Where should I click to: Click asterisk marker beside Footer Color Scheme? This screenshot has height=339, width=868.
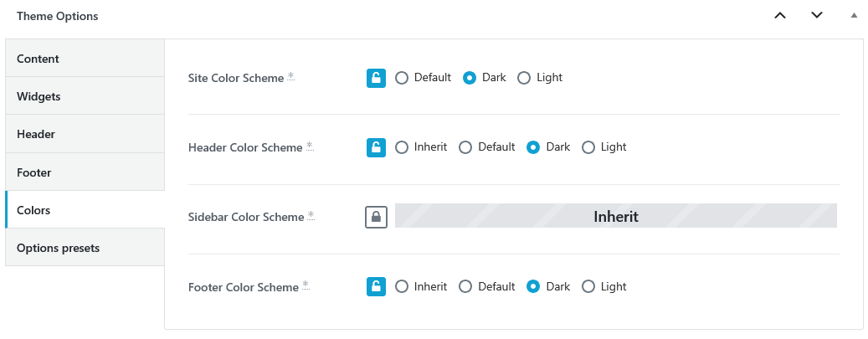tap(306, 285)
